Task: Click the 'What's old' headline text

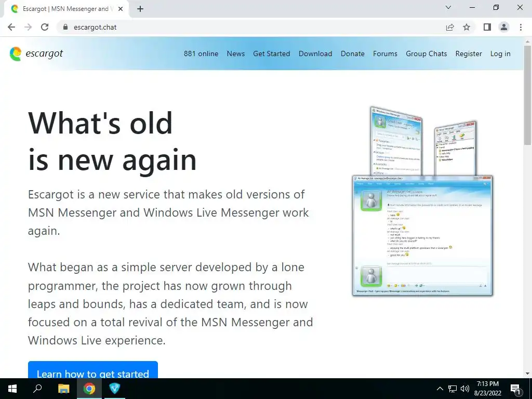Action: tap(100, 123)
